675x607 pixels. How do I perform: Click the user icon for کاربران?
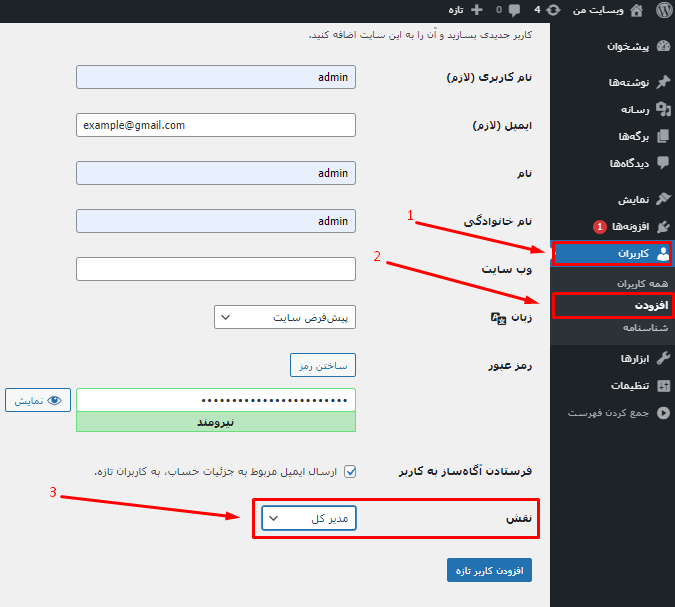(x=663, y=254)
